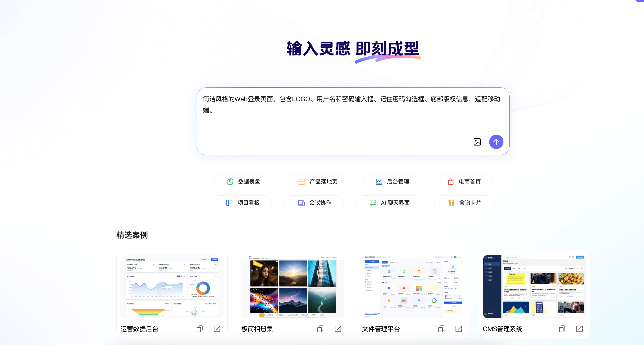Click the 输入灵感 即刻成型 headline
The width and height of the screenshot is (644, 345).
353,49
